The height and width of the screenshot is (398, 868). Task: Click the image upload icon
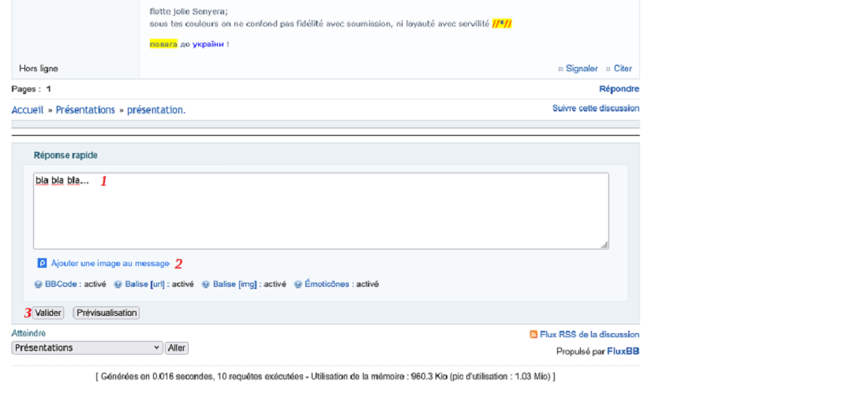42,263
